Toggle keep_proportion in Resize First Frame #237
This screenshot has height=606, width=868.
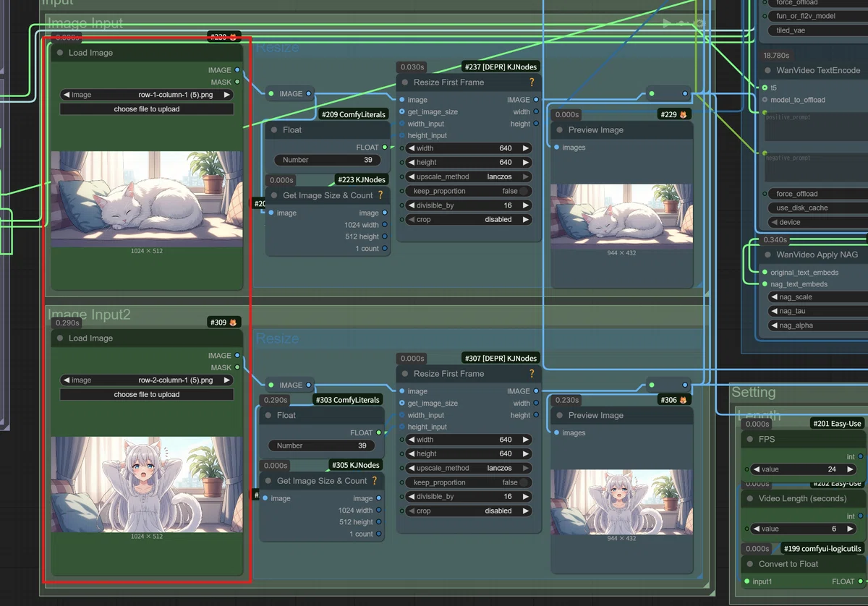pyautogui.click(x=469, y=191)
